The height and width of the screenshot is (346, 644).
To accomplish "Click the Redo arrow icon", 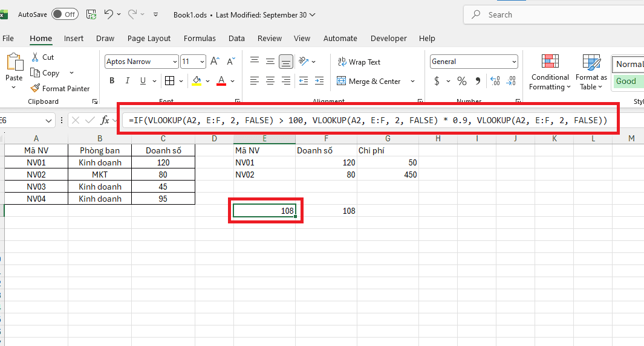I will [132, 14].
